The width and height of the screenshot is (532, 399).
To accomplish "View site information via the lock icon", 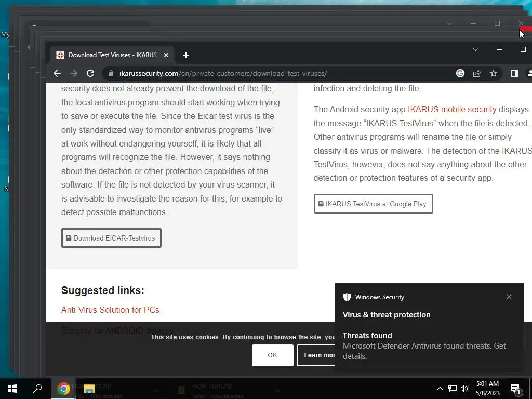I will pyautogui.click(x=111, y=73).
